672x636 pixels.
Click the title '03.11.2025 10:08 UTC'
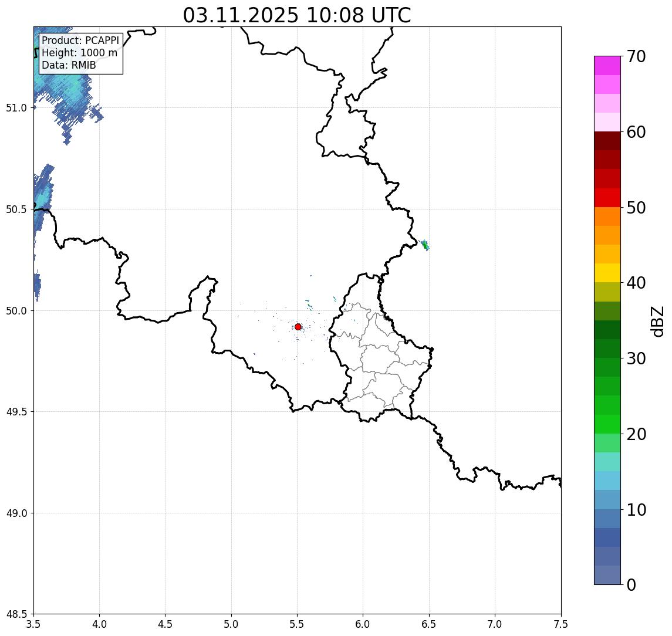297,15
